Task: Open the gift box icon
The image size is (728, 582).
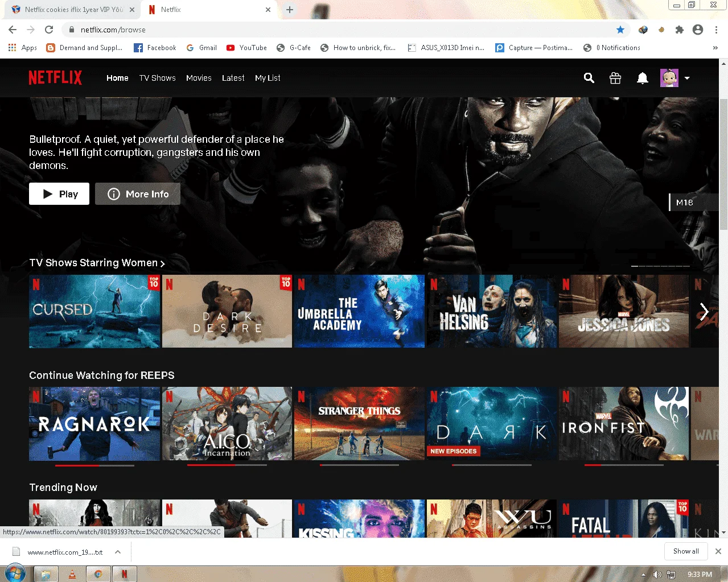Action: (615, 78)
